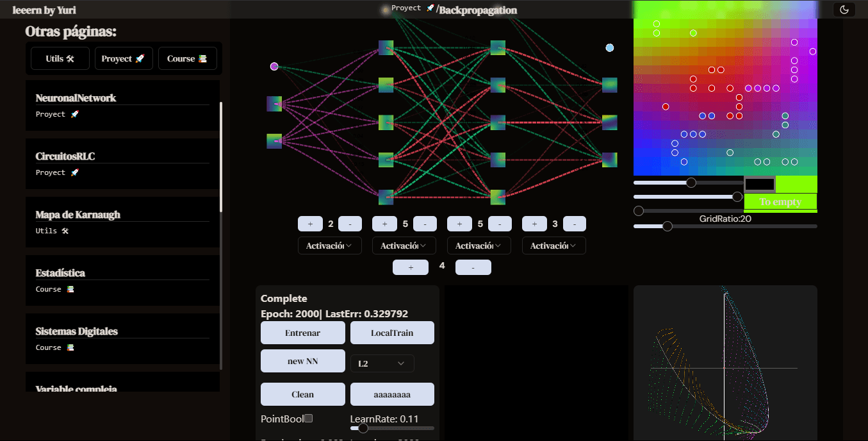
Task: Click plus to add neuron to input layer
Action: coord(310,224)
